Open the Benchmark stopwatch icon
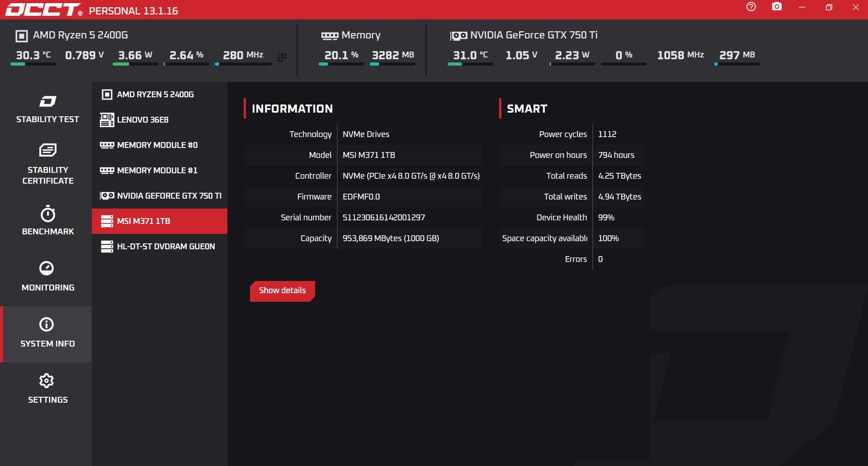This screenshot has width=868, height=466. [48, 214]
